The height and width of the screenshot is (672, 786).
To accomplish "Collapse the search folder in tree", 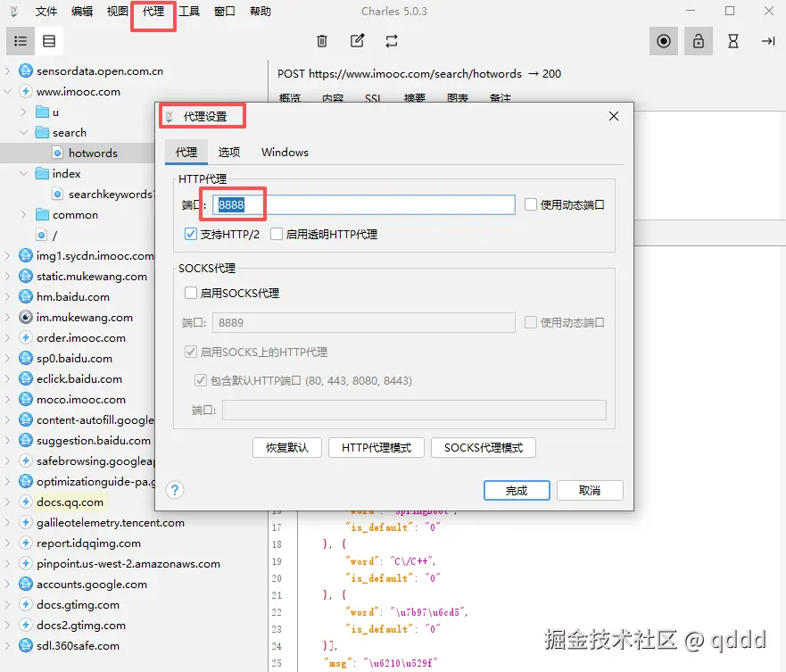I will [x=23, y=132].
